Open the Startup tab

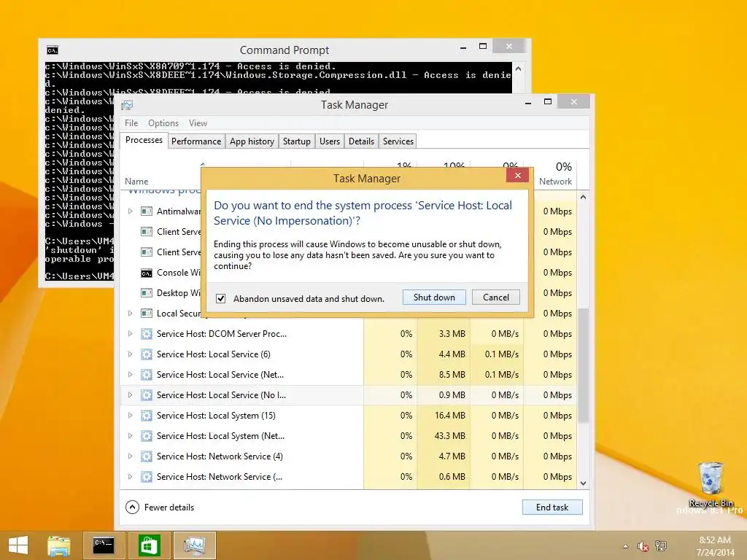[297, 141]
